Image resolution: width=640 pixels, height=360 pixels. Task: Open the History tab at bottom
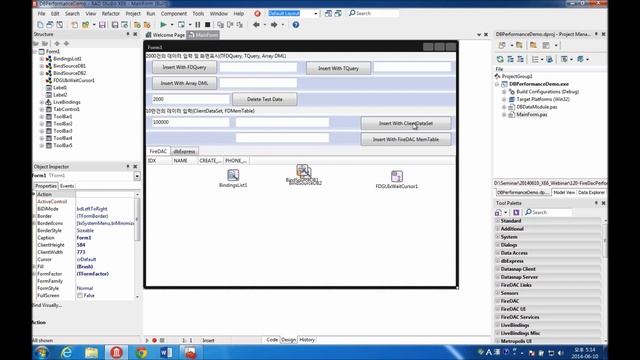(x=307, y=340)
